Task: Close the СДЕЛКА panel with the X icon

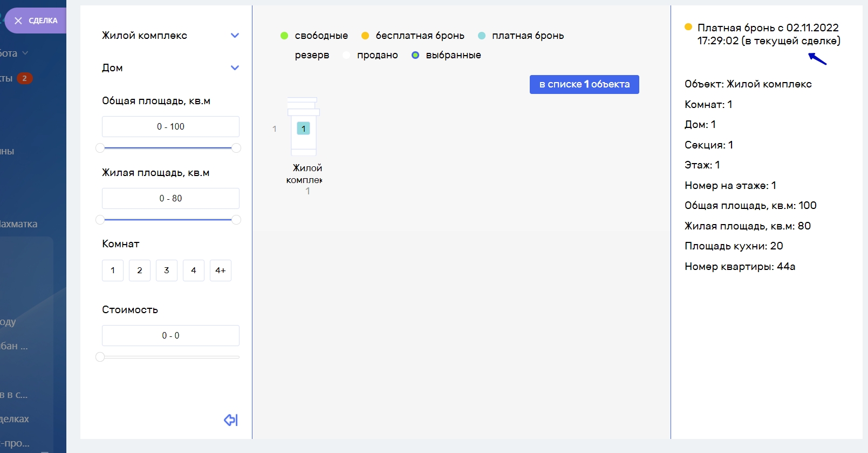Action: pos(18,21)
